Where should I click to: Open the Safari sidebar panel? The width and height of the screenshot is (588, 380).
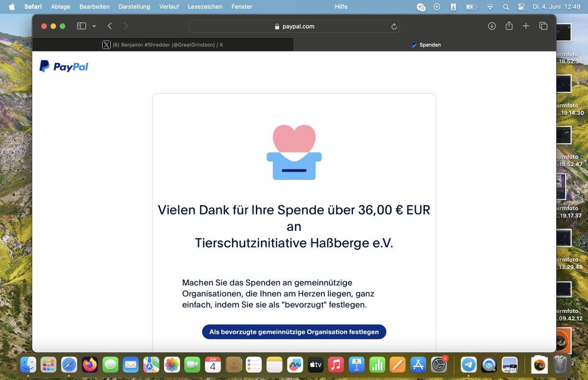[x=81, y=26]
